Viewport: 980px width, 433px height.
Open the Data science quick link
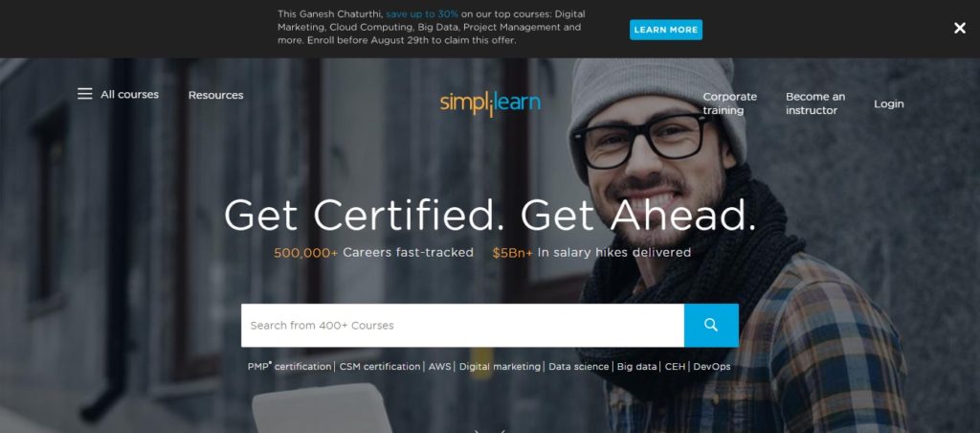(x=579, y=367)
